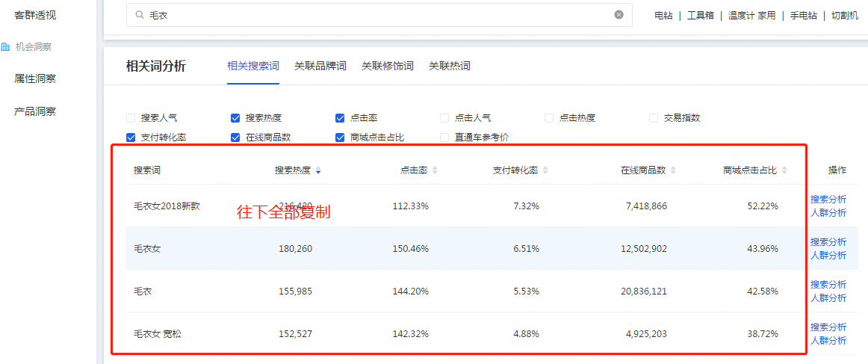Click the 切割机 suggested keyword

click(845, 16)
